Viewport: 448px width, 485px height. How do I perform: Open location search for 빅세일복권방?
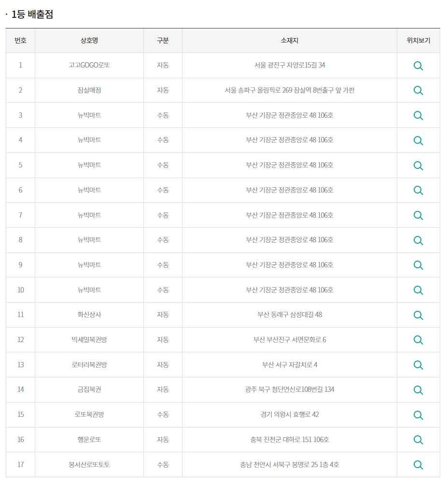pos(418,340)
